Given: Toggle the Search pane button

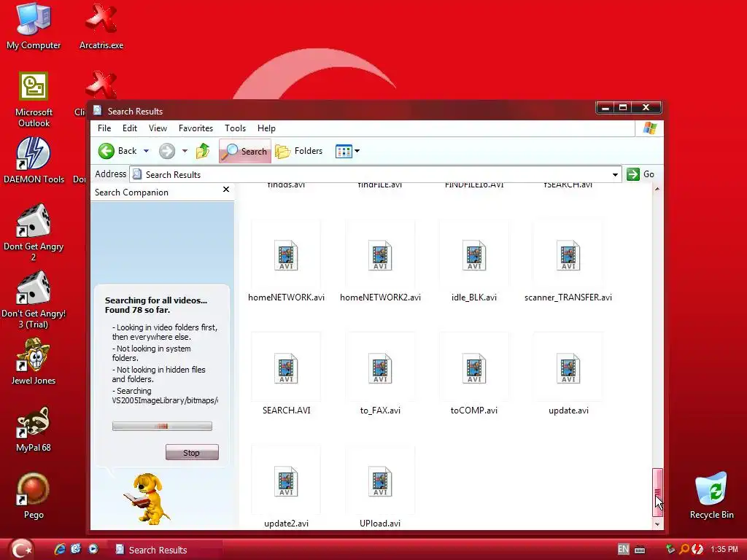Looking at the screenshot, I should pos(245,151).
